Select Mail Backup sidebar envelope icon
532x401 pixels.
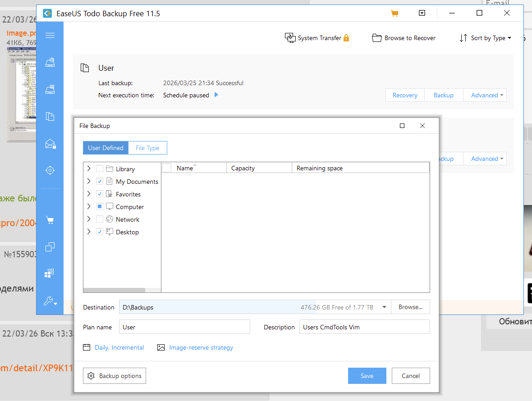[50, 144]
